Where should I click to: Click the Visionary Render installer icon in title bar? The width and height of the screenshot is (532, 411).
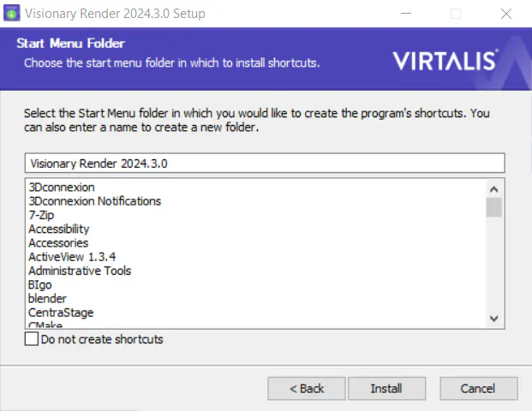point(11,13)
